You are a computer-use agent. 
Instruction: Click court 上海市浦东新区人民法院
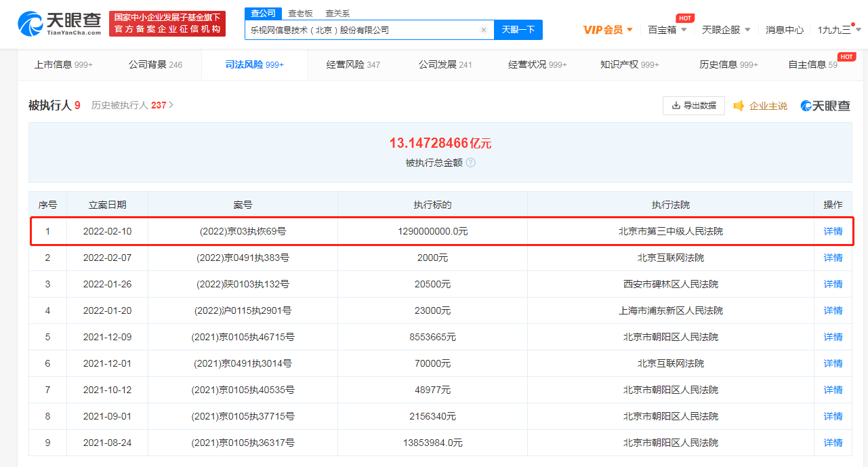671,310
